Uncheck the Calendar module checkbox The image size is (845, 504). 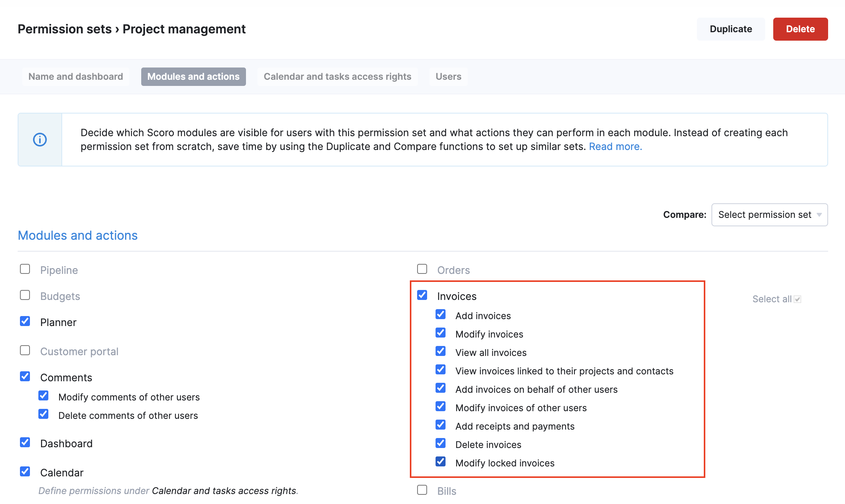(25, 472)
